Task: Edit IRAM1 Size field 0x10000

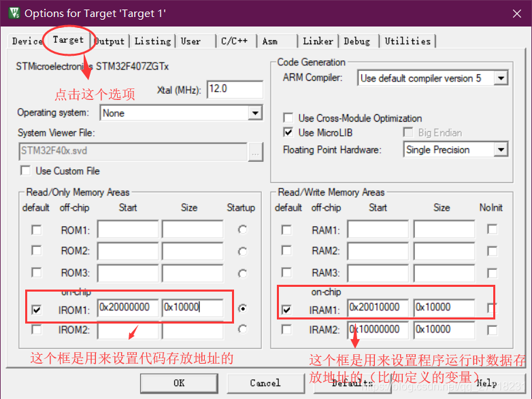Action: [x=444, y=308]
